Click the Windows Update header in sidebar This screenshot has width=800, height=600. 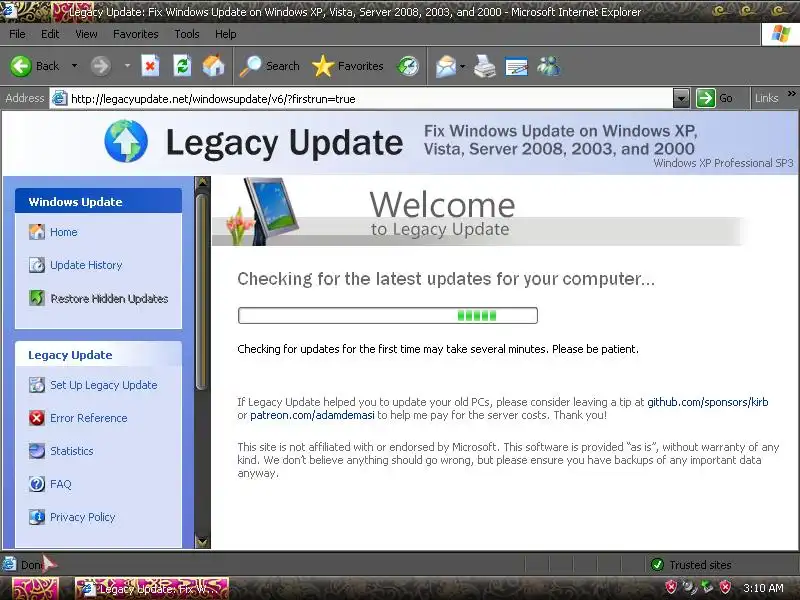point(98,201)
